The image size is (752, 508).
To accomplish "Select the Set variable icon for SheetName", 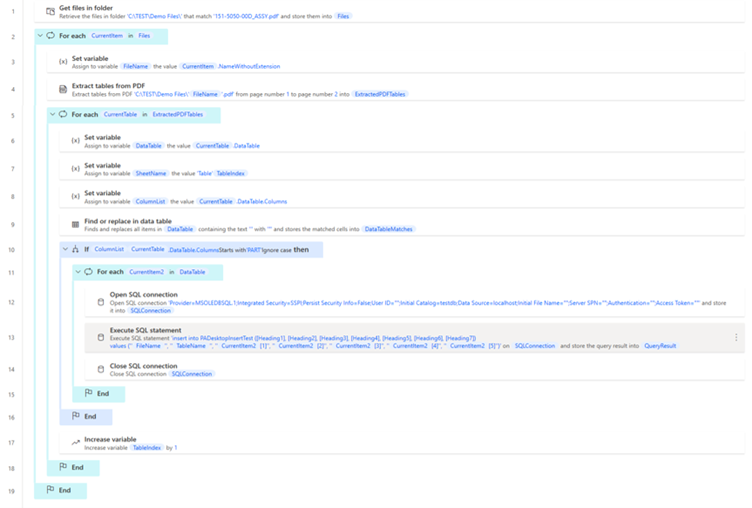I will (x=75, y=169).
